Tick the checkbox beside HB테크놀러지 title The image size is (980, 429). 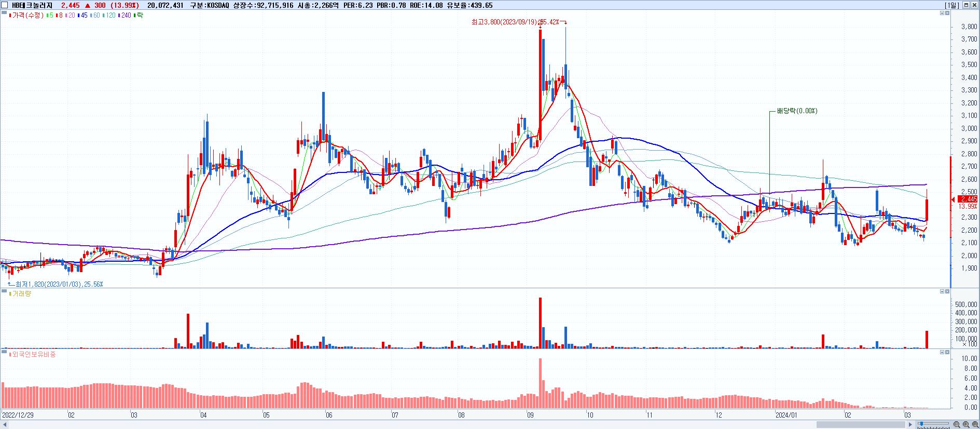click(x=5, y=5)
